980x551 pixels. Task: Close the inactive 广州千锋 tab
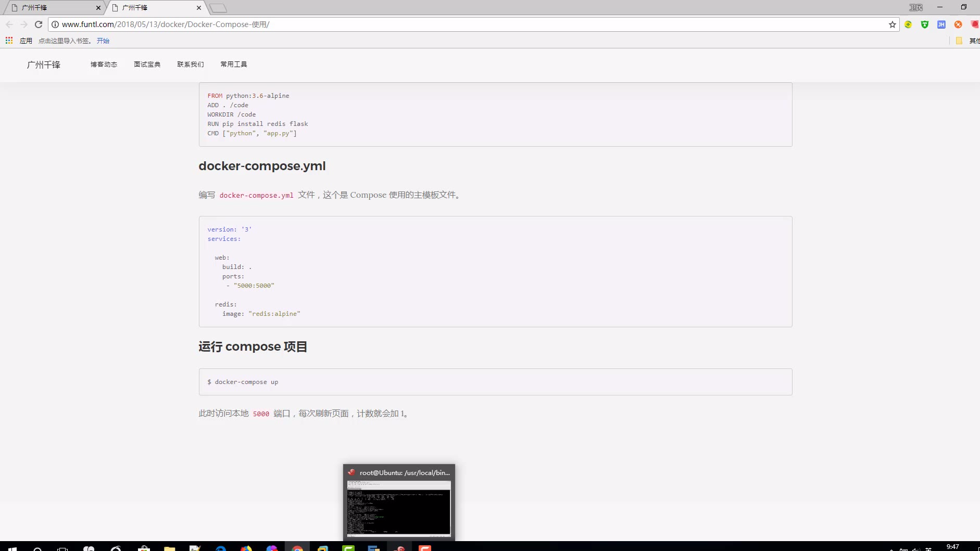pos(98,8)
